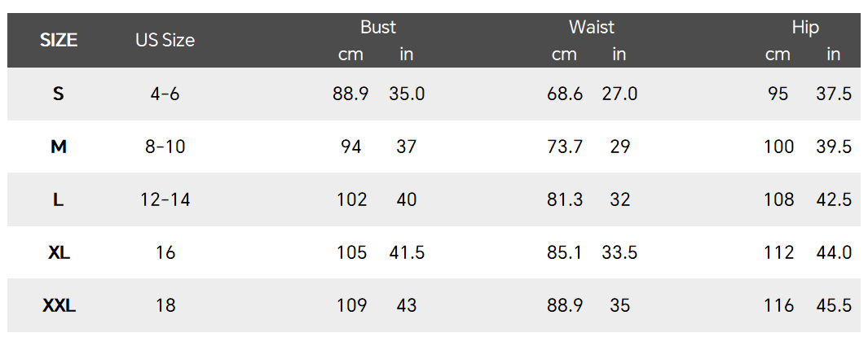Select the 108 cm hip value

tap(778, 199)
